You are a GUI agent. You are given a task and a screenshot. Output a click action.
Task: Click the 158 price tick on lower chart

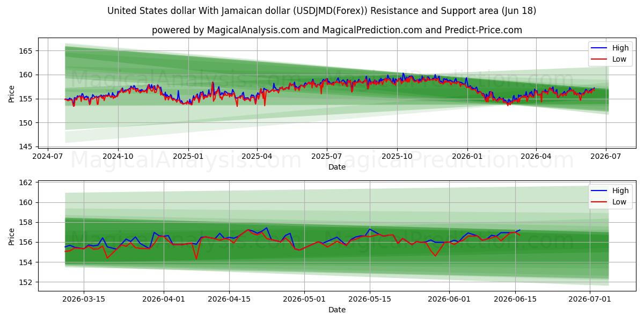(27, 223)
